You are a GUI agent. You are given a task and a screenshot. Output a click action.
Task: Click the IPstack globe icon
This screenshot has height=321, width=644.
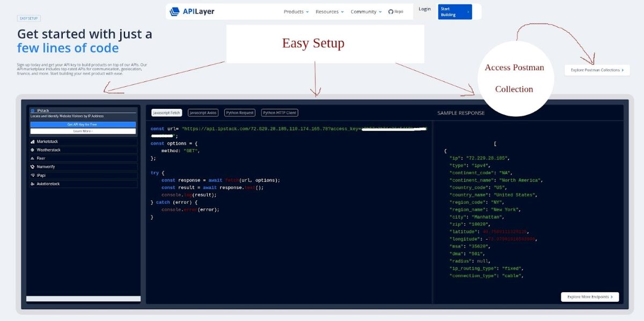[32, 110]
